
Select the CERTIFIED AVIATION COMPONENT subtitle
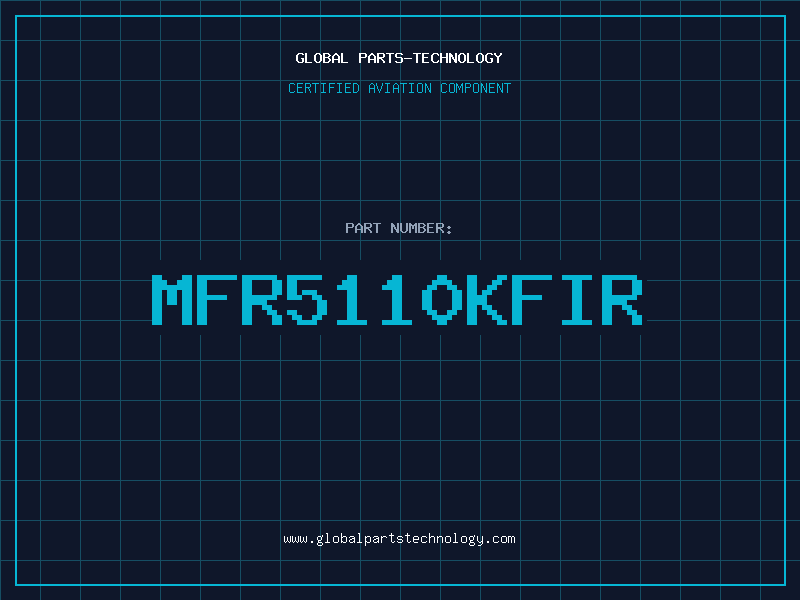tap(399, 88)
